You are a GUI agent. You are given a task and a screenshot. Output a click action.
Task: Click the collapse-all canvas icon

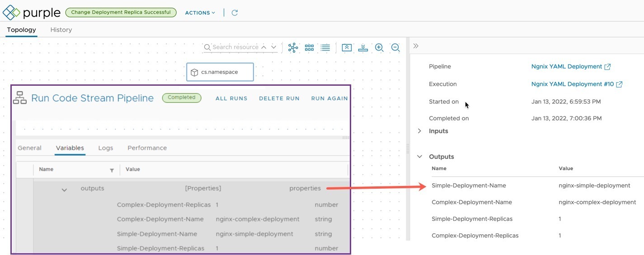coord(347,47)
